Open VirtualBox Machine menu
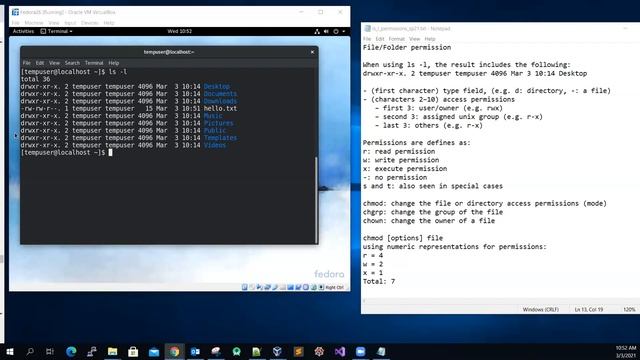This screenshot has height=360, width=640. pyautogui.click(x=34, y=23)
